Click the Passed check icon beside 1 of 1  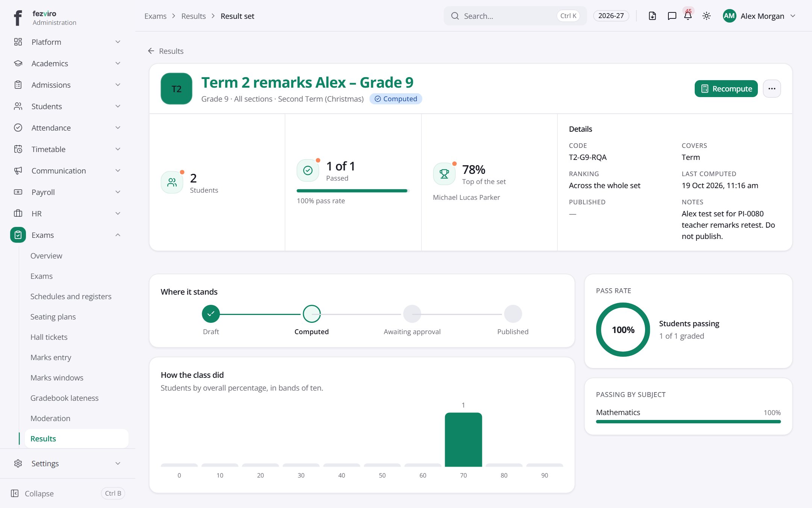(308, 170)
